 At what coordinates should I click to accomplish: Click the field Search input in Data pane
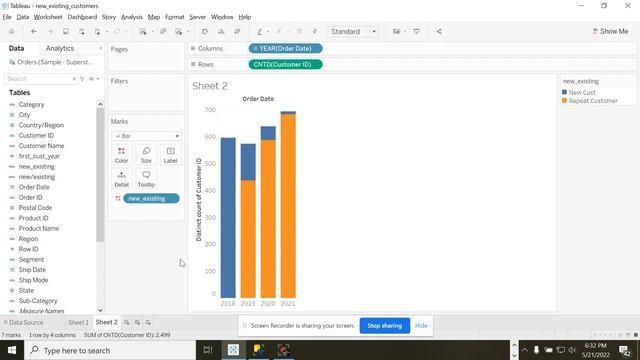point(40,79)
